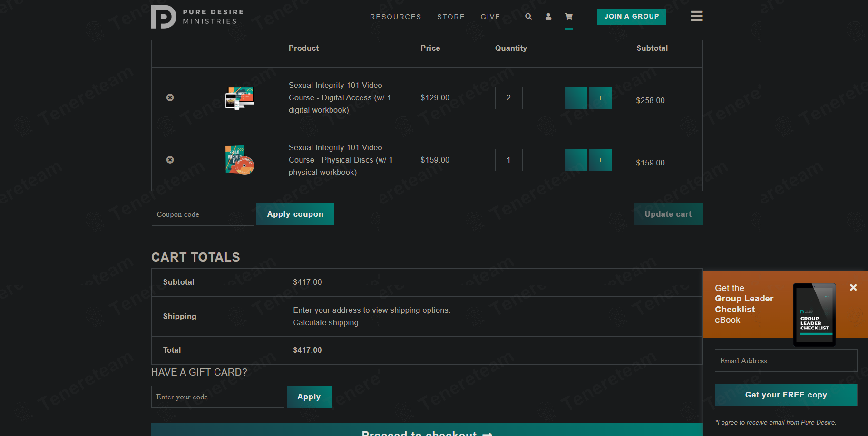Open the Resources menu
The width and height of the screenshot is (868, 436).
pyautogui.click(x=396, y=17)
